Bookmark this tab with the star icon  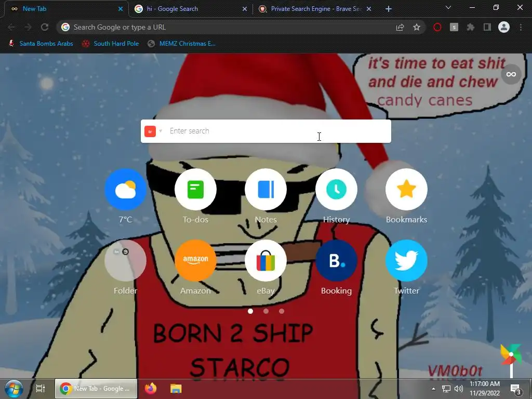tap(417, 27)
